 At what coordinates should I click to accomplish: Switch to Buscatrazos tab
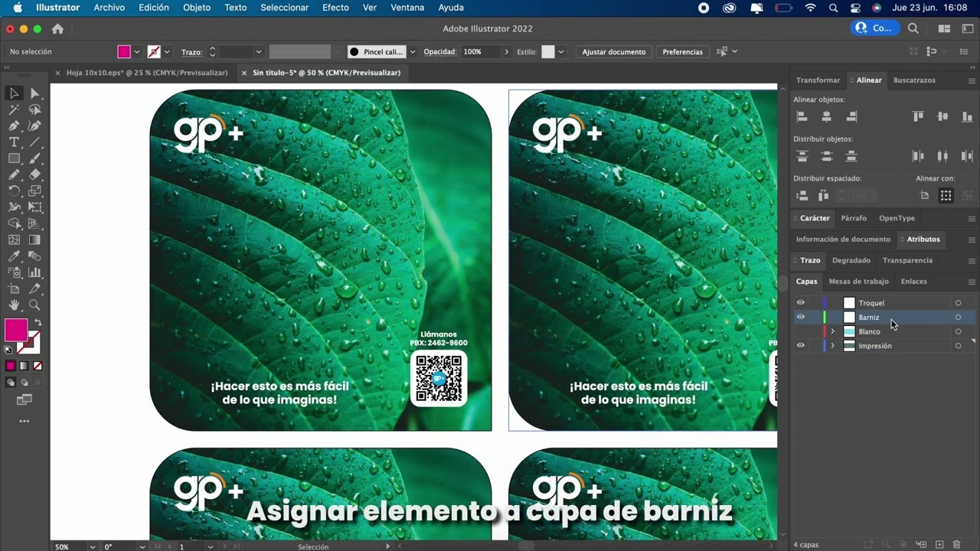(914, 80)
